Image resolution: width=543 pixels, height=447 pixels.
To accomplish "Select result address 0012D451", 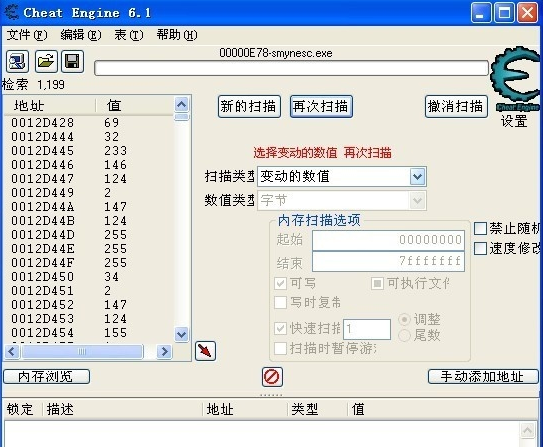I will [x=42, y=291].
